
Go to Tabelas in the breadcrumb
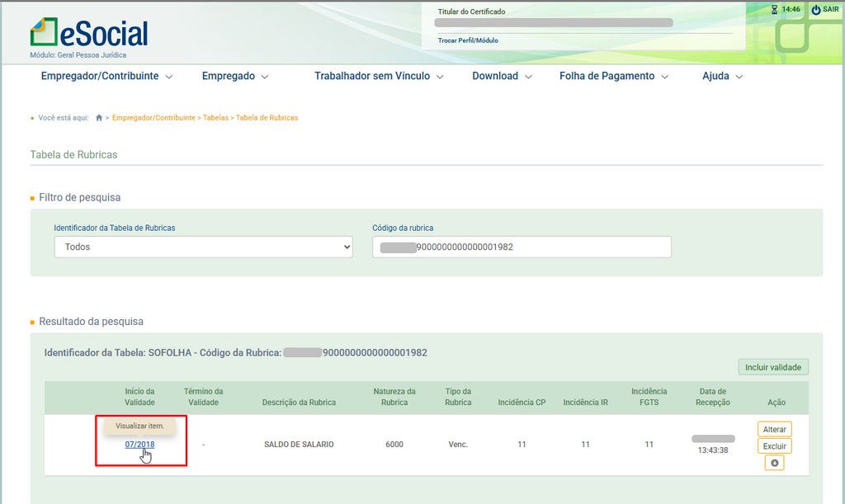[x=215, y=118]
